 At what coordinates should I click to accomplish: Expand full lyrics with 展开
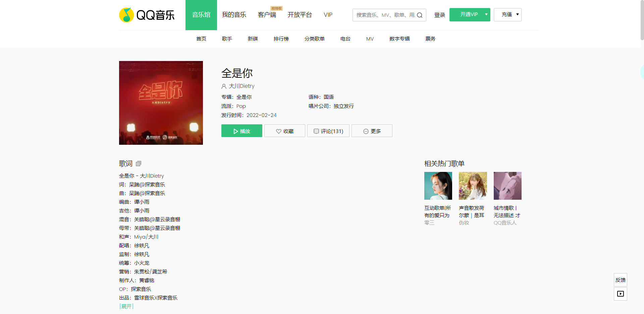(x=126, y=306)
